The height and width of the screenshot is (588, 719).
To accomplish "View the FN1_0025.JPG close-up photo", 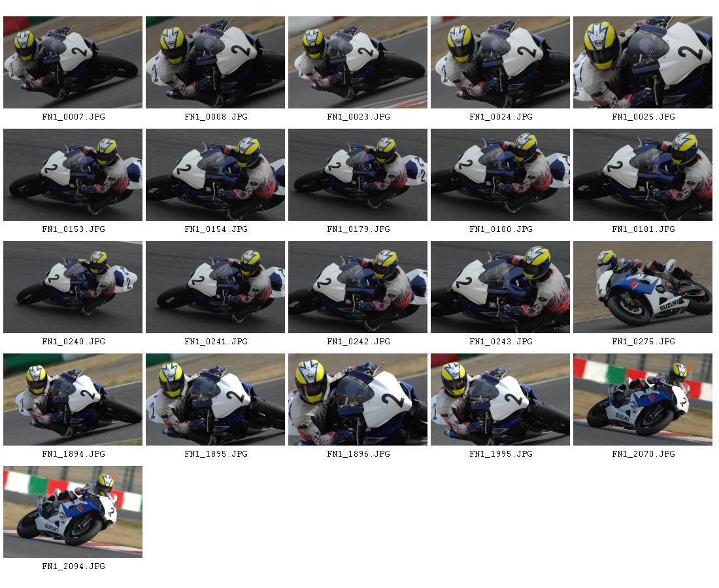I will [643, 62].
